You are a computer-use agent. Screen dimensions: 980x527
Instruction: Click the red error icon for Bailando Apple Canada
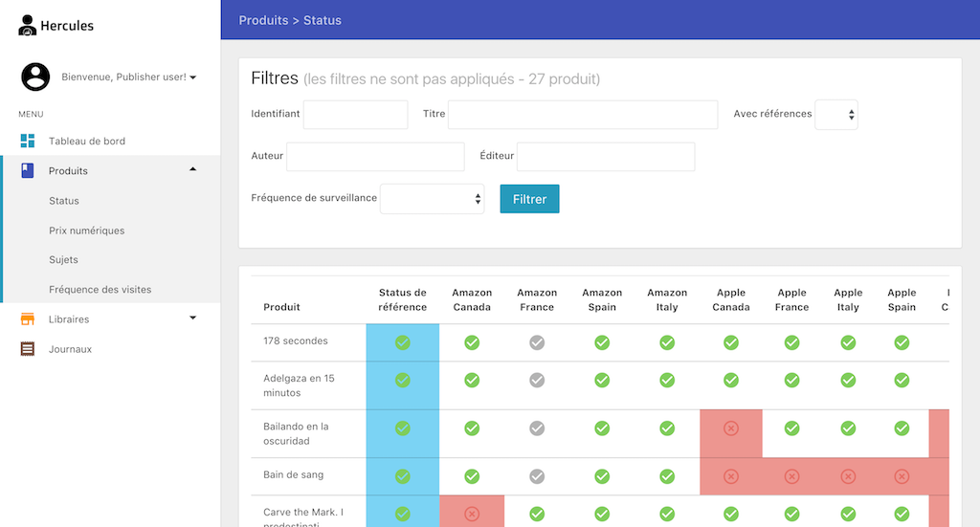tap(731, 428)
